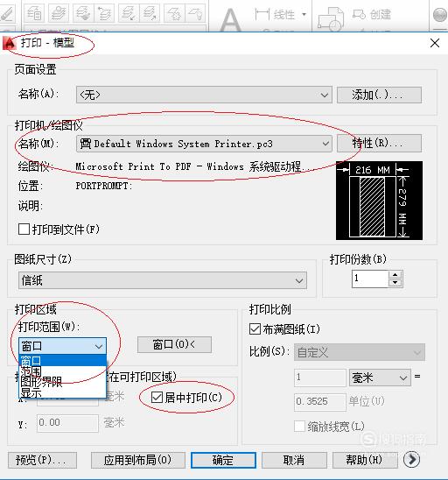Click the large Text A tool in ribbon
This screenshot has height=480, width=448.
[230, 19]
